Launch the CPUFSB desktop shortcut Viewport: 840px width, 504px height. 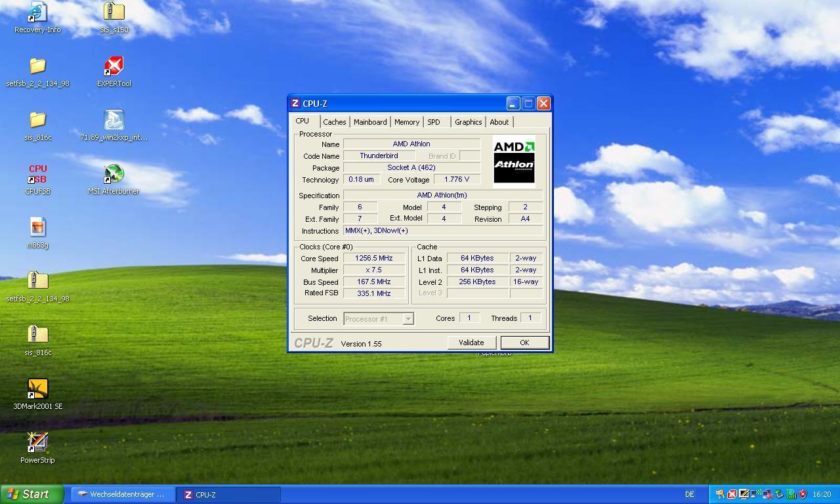click(37, 178)
